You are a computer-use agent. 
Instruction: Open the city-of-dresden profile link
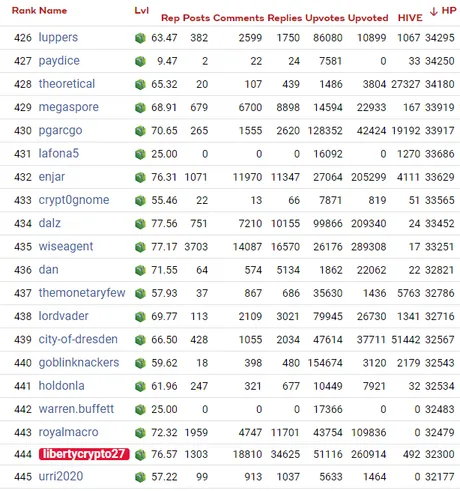click(x=78, y=339)
